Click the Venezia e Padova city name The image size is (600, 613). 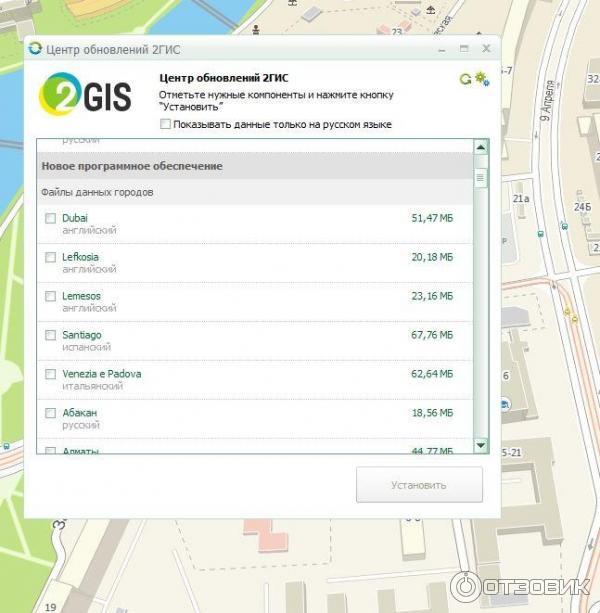101,374
